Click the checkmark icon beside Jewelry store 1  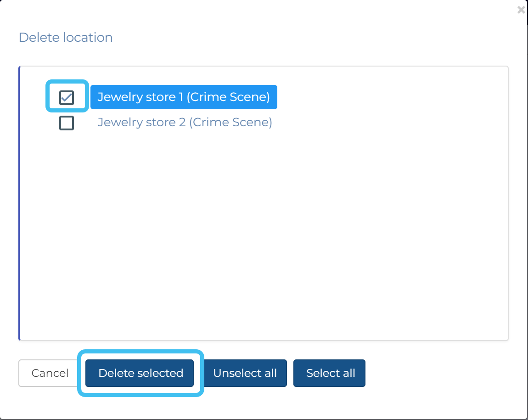click(67, 97)
